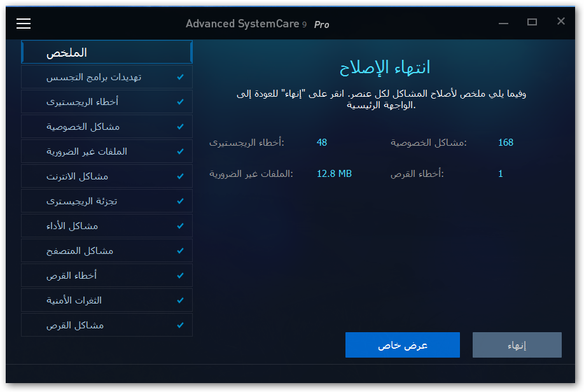Click checkmark beside مشاكل الأداء
The height and width of the screenshot is (392, 584).
(x=181, y=226)
